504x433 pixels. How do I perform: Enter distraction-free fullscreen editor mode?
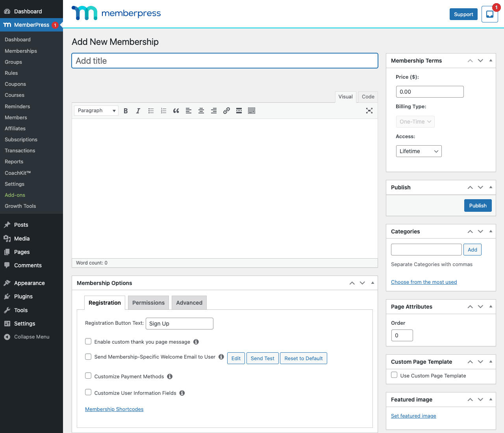pyautogui.click(x=369, y=111)
